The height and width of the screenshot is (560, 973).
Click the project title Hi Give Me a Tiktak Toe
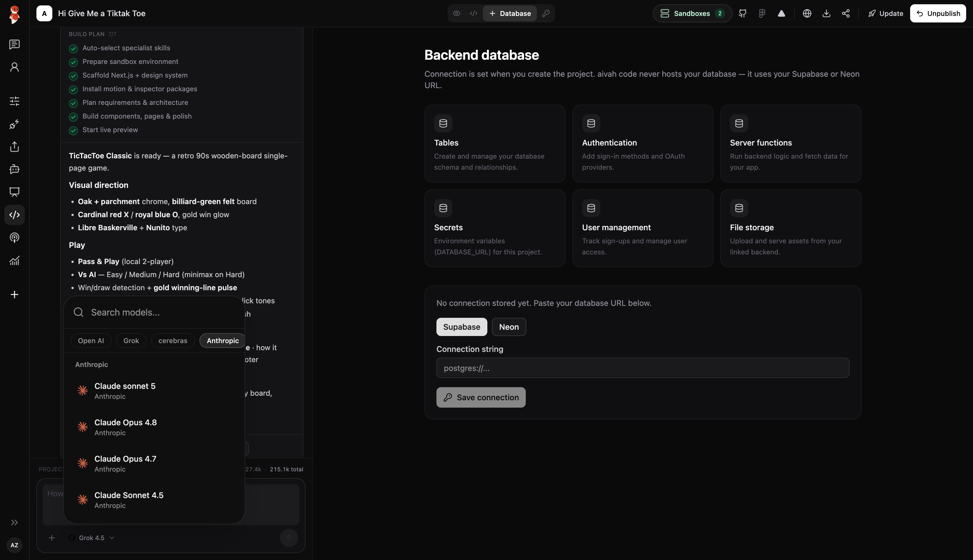[102, 13]
